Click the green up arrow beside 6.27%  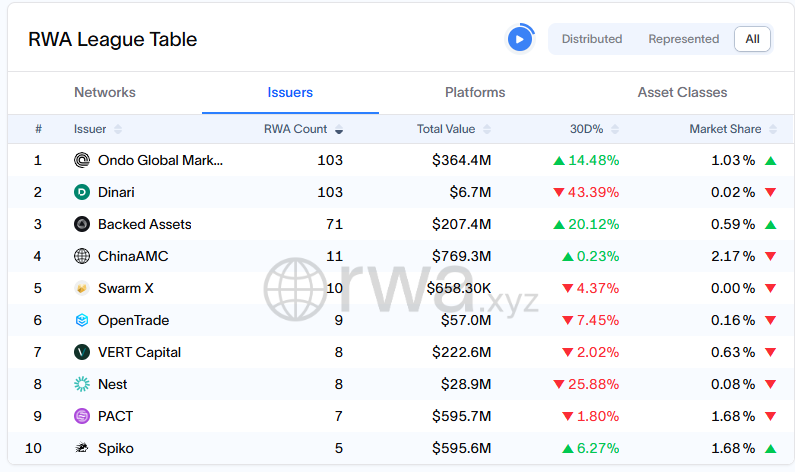coord(568,448)
